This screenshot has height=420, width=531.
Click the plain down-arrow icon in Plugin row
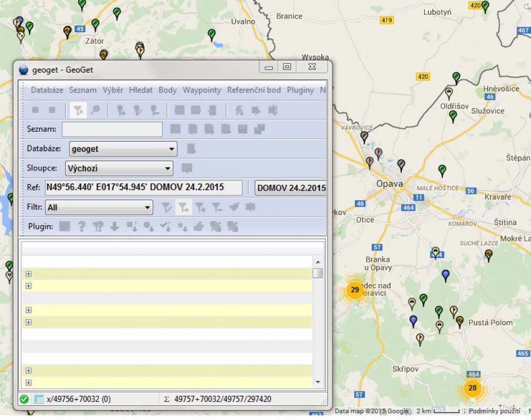115,226
